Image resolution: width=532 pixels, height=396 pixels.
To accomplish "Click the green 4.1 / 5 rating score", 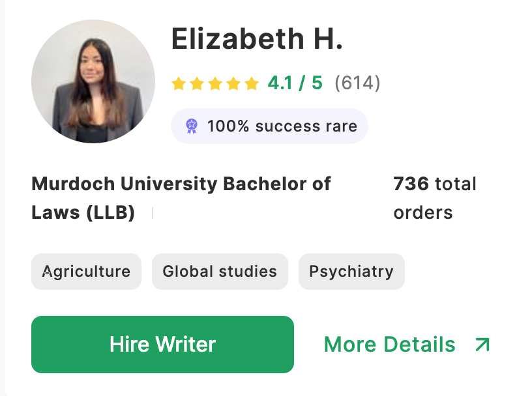I will pyautogui.click(x=295, y=83).
